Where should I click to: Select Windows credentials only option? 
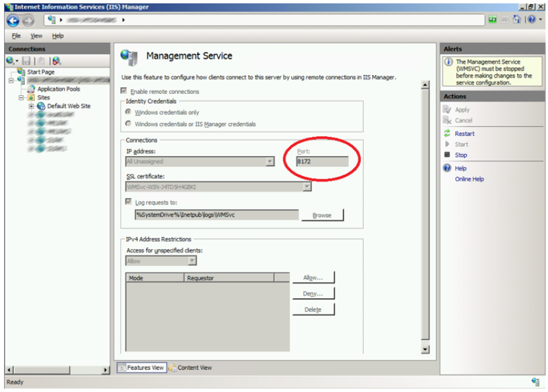129,113
